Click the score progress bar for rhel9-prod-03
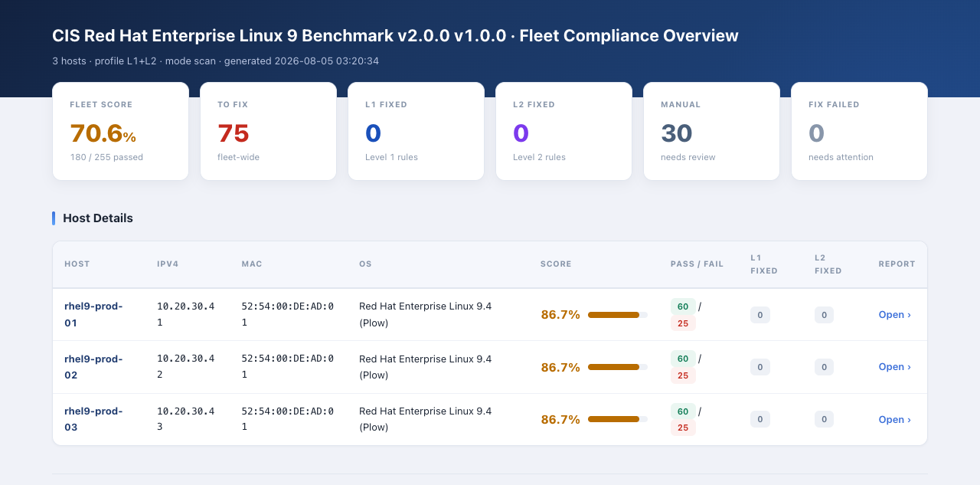This screenshot has height=485, width=980. 618,419
